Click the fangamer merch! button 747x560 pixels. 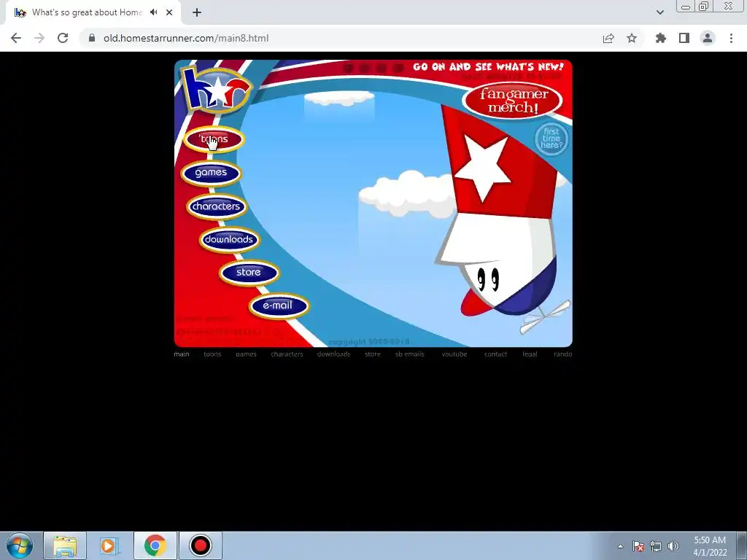pos(513,101)
